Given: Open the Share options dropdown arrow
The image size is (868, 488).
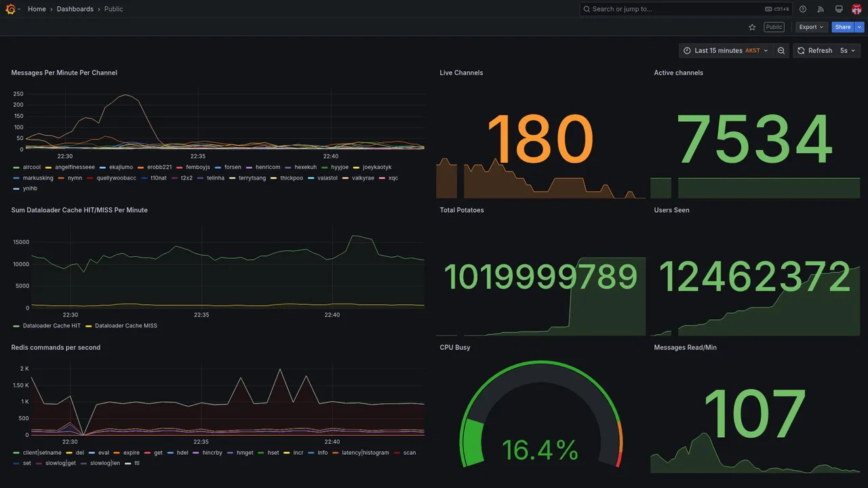Looking at the screenshot, I should pyautogui.click(x=860, y=27).
